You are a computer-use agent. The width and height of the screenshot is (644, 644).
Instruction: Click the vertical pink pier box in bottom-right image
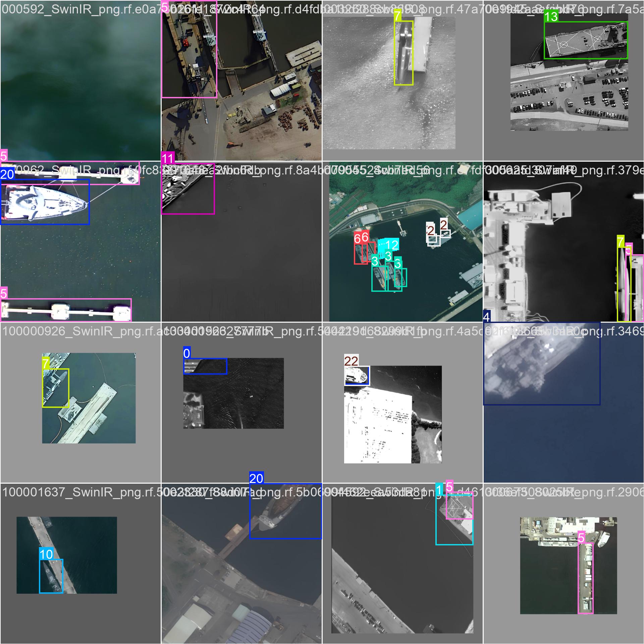point(585,579)
